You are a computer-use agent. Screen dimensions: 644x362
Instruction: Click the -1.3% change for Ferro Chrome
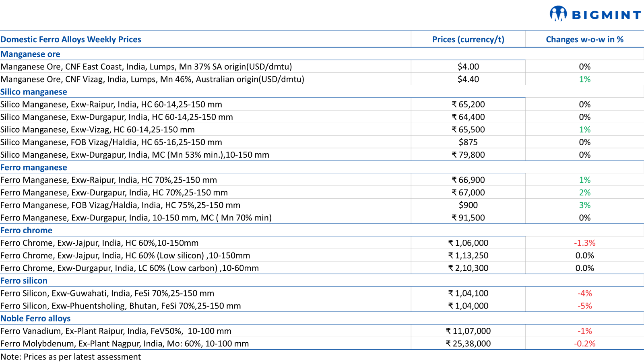(x=584, y=243)
